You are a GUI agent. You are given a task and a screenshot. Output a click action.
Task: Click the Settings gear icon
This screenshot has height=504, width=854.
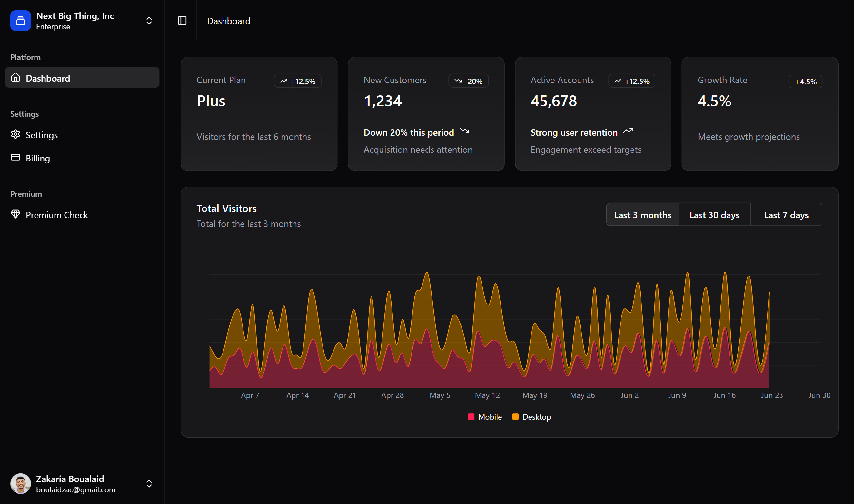(15, 134)
